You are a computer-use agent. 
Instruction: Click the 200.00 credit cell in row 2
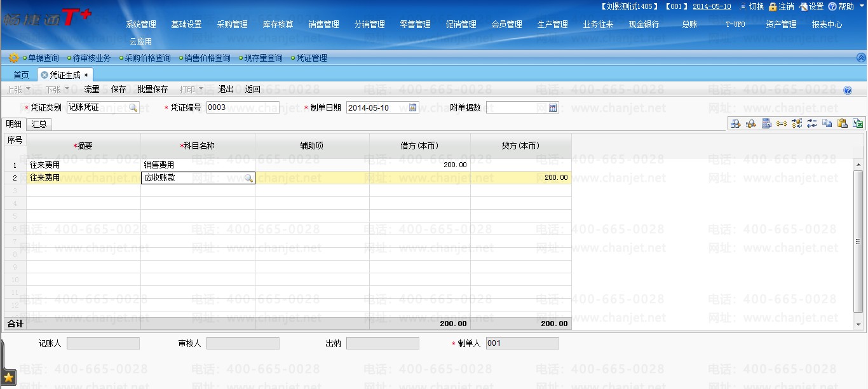pyautogui.click(x=520, y=178)
